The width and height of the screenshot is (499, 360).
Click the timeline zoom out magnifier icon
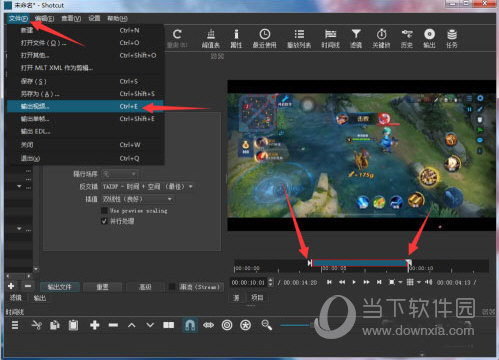[267, 325]
